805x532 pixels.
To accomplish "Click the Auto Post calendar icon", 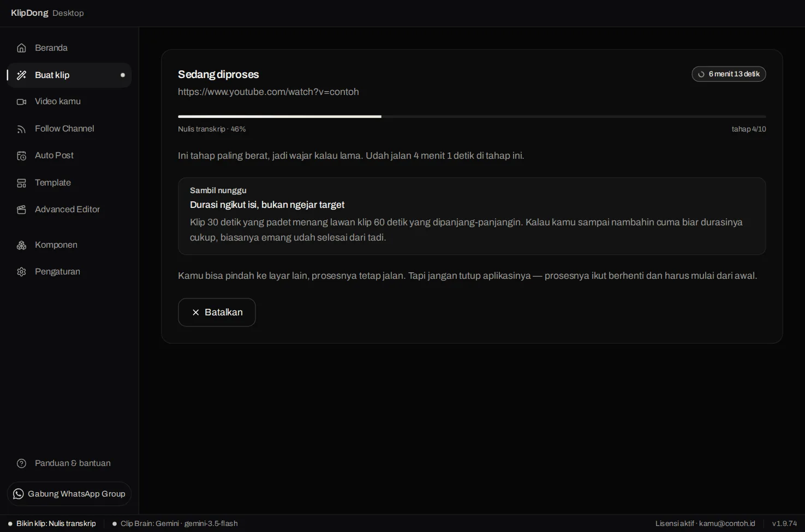I will pyautogui.click(x=21, y=156).
